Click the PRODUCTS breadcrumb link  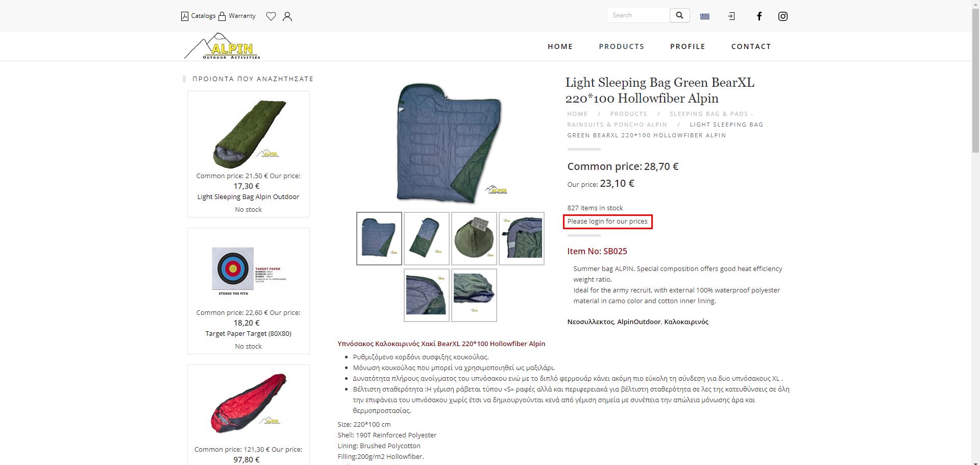tap(628, 114)
